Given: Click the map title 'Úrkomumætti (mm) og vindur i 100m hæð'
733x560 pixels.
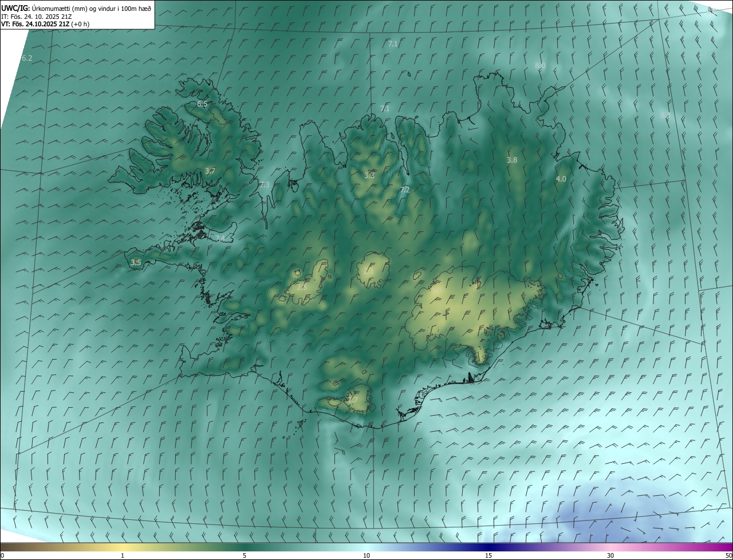Looking at the screenshot, I should click(91, 8).
